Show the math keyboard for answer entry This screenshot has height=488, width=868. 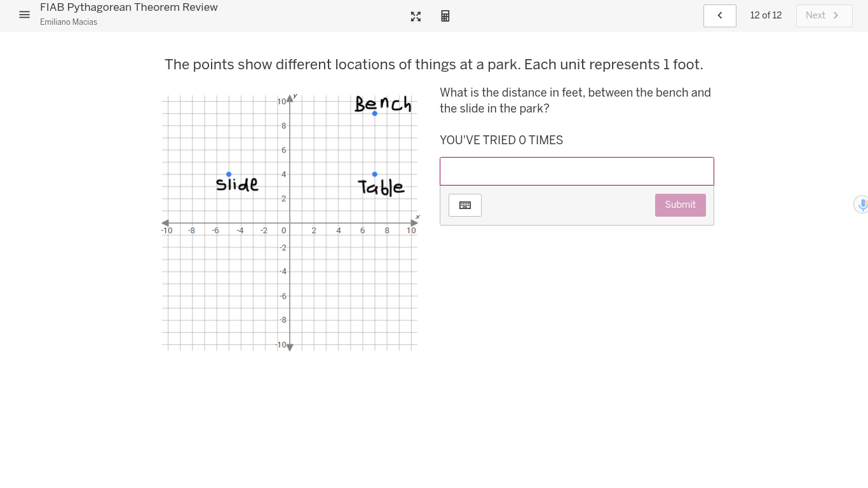[465, 205]
